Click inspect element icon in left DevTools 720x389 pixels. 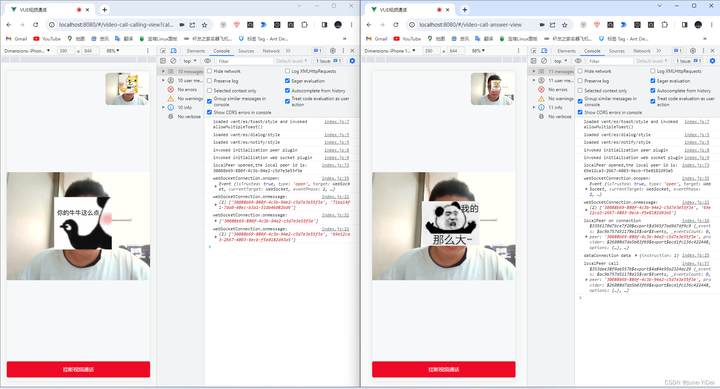[x=163, y=51]
